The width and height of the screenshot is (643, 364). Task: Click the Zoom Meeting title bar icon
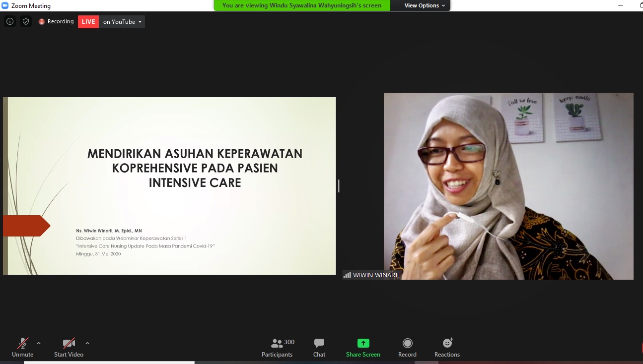(x=5, y=6)
